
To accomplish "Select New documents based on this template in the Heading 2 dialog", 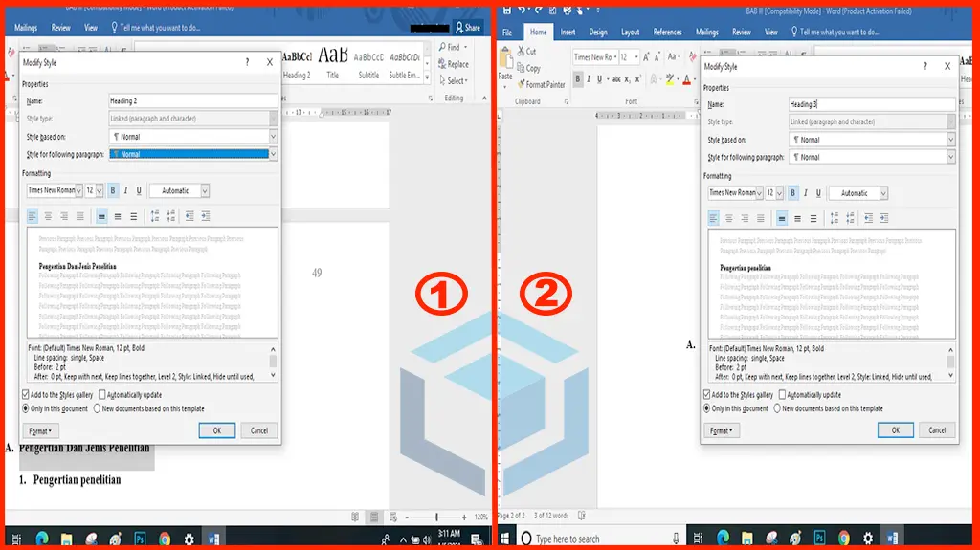I will pos(148,408).
